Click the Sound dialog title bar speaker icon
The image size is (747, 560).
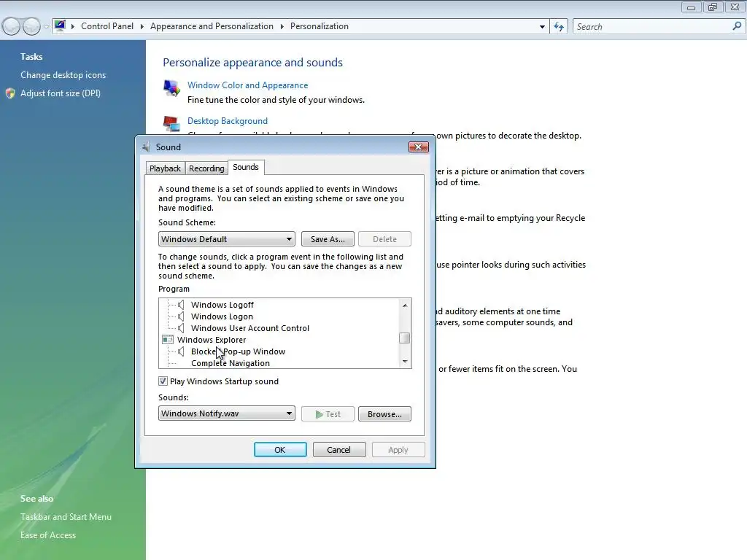(146, 147)
